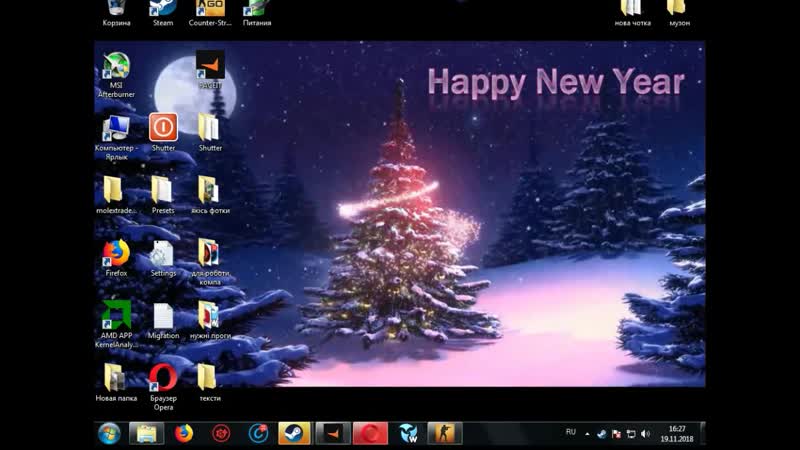This screenshot has height=450, width=800.
Task: Click the Steam tray icon
Action: [602, 434]
